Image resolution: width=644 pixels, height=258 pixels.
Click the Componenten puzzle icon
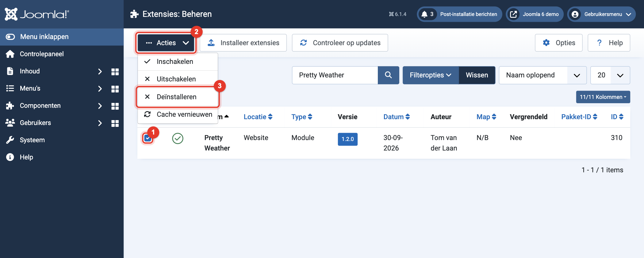click(10, 106)
